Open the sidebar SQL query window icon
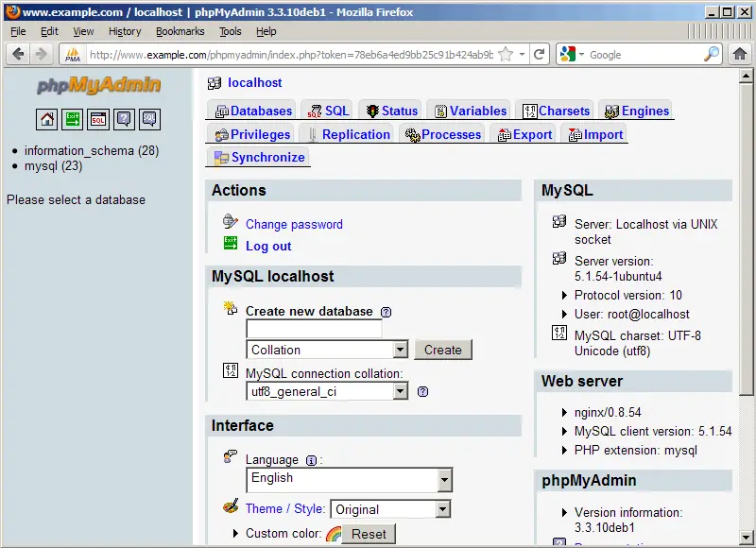Image resolution: width=756 pixels, height=548 pixels. [x=98, y=119]
